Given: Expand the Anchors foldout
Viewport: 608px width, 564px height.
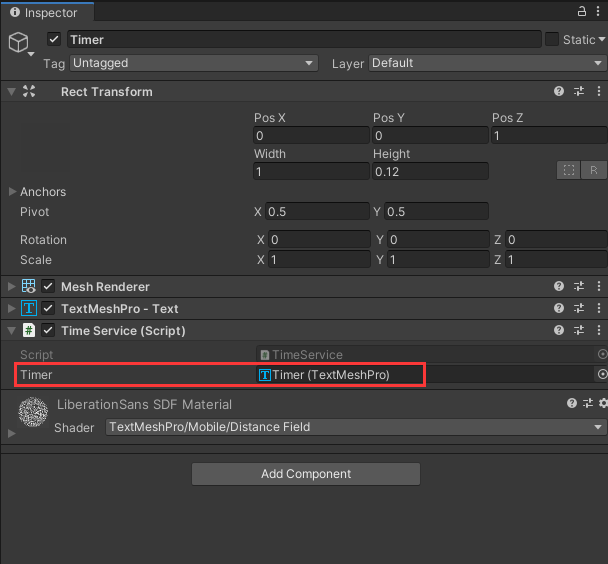Looking at the screenshot, I should (x=12, y=192).
